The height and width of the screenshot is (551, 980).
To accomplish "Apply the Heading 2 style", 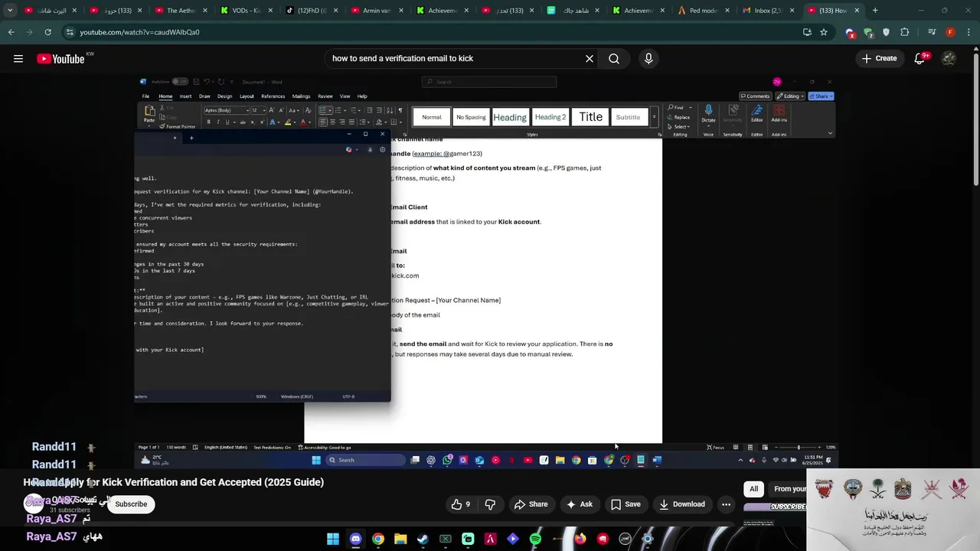I will [550, 117].
